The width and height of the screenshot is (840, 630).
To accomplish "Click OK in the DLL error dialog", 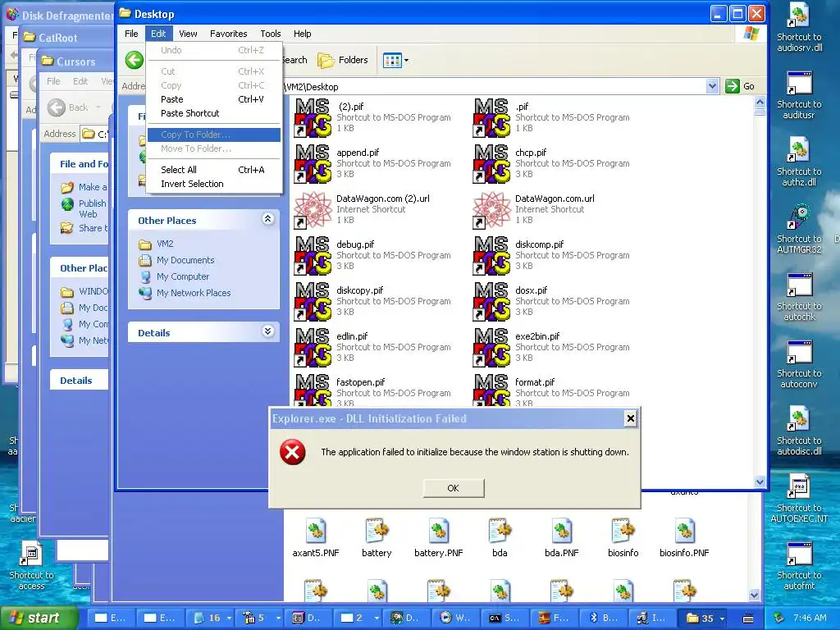I will [453, 488].
